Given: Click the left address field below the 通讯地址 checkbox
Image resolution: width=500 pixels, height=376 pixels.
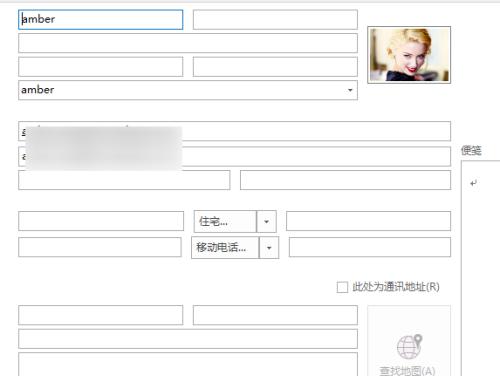Looking at the screenshot, I should click(x=101, y=315).
